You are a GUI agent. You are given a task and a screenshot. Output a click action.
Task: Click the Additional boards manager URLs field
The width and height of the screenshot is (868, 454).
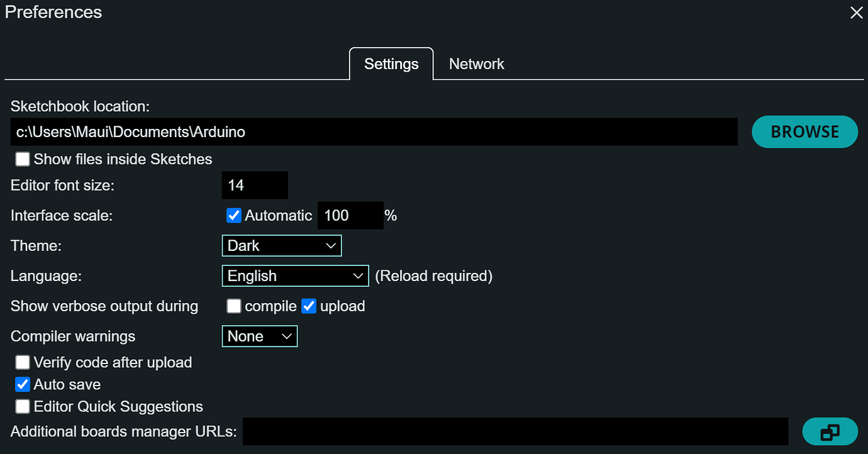[515, 432]
